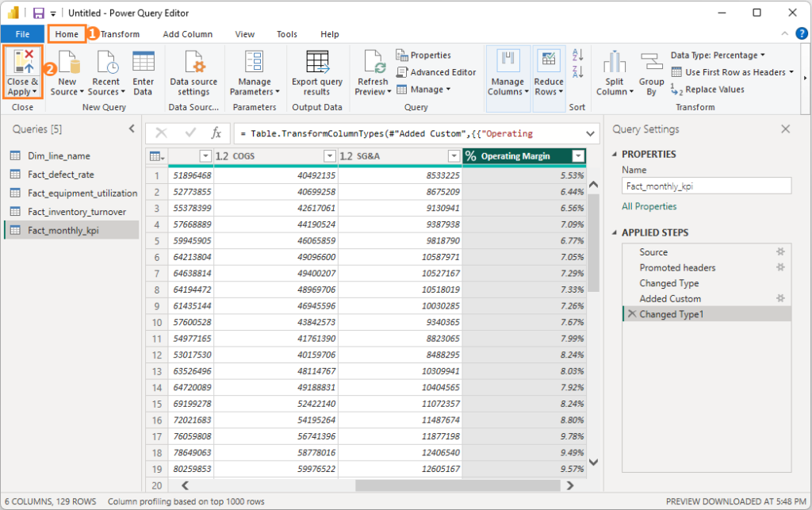Click the query Name input field
812x510 pixels.
707,186
